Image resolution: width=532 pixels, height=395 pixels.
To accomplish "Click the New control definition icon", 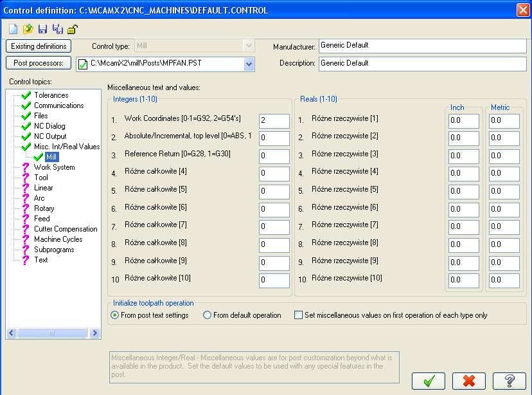I will [x=13, y=29].
